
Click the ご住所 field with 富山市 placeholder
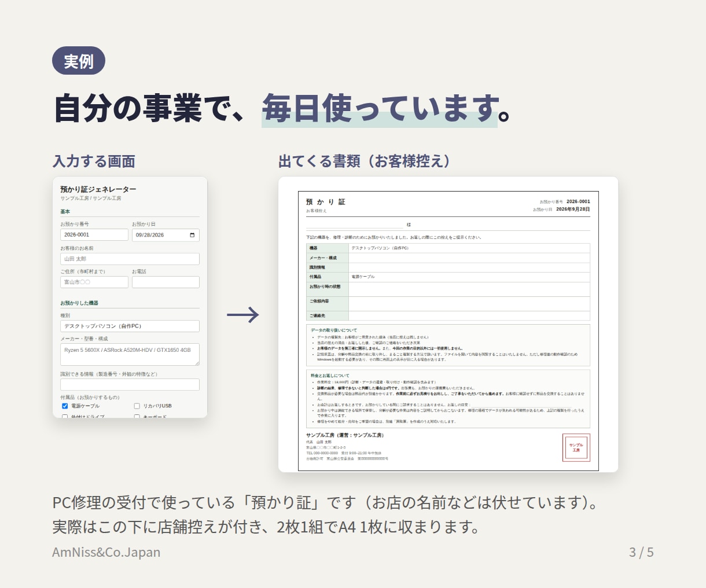click(94, 282)
